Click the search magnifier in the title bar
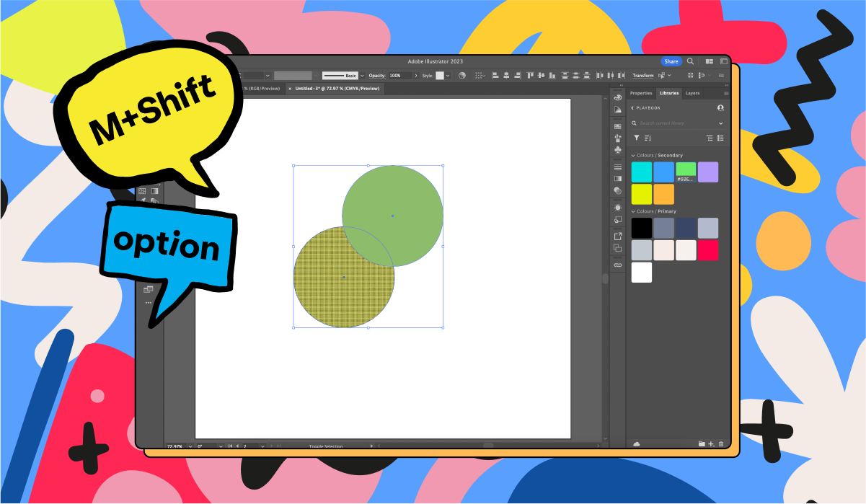This screenshot has width=866, height=504. (x=689, y=61)
